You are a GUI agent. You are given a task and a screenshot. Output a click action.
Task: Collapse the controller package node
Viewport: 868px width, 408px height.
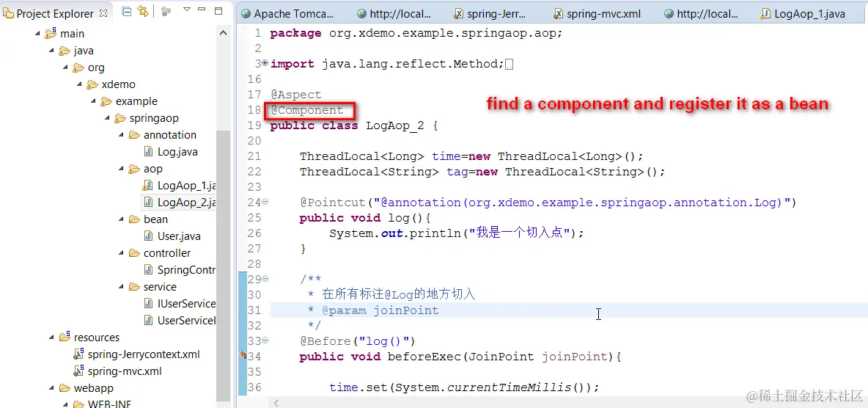click(x=121, y=253)
